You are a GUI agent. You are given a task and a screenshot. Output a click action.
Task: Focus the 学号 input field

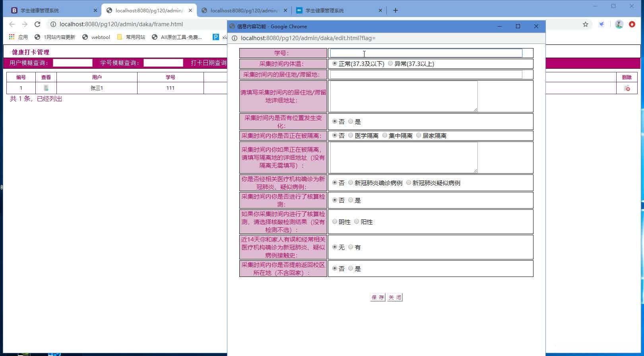click(426, 53)
